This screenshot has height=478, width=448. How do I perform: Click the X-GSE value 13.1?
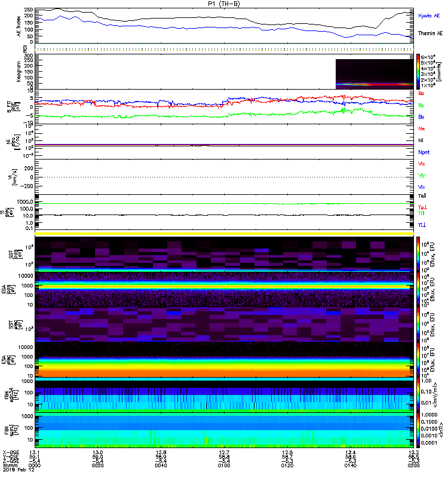tap(35, 452)
